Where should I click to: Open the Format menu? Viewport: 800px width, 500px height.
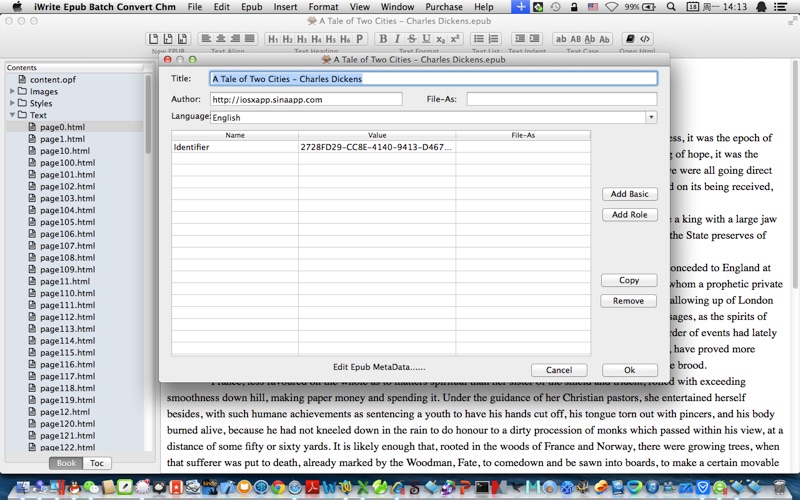click(323, 7)
